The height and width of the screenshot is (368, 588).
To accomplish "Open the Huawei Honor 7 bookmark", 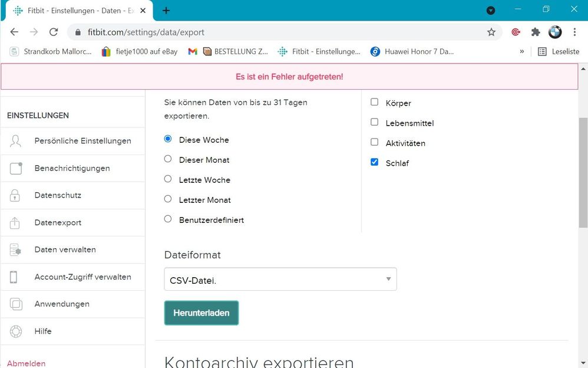I will (412, 51).
